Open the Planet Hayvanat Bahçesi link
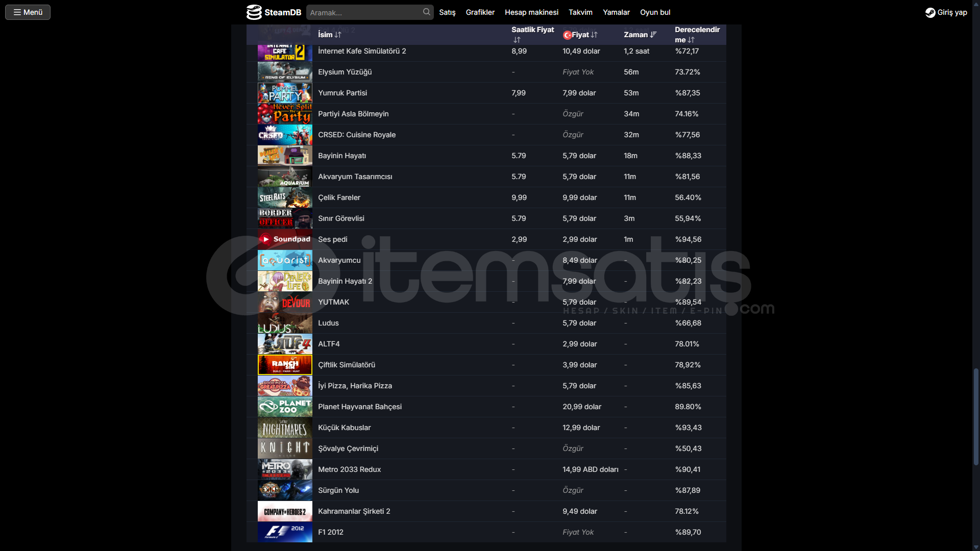 coord(360,407)
